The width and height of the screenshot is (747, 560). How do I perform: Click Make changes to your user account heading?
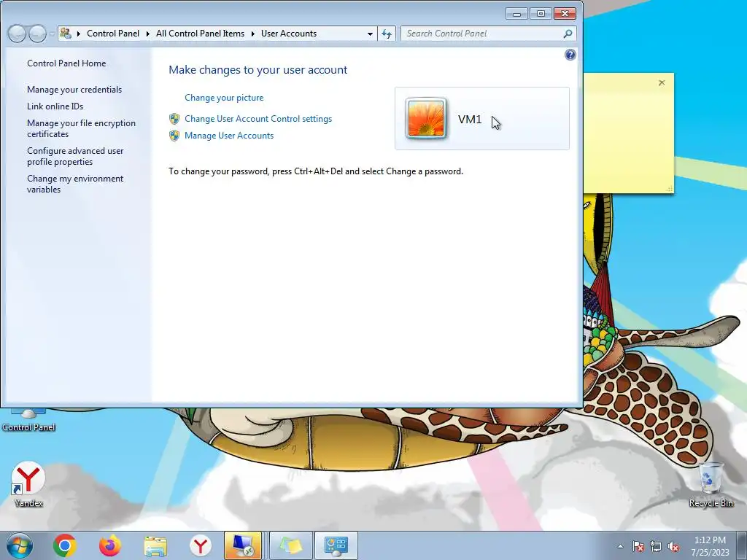click(258, 70)
